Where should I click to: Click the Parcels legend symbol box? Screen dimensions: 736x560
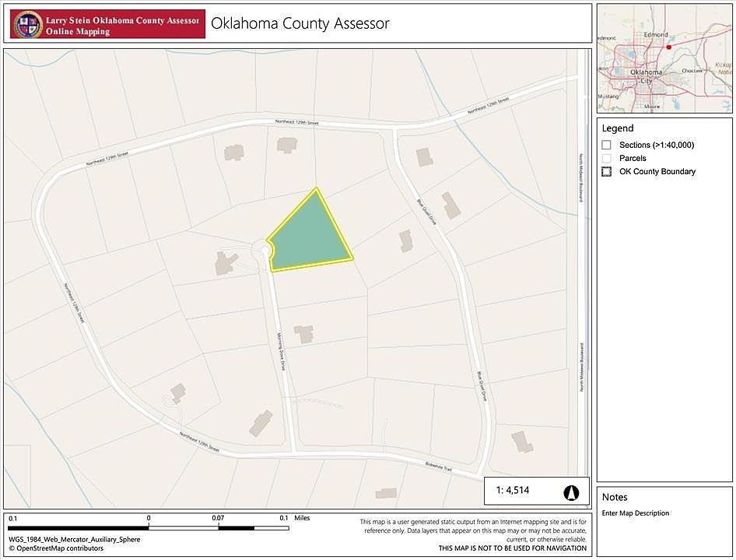606,158
